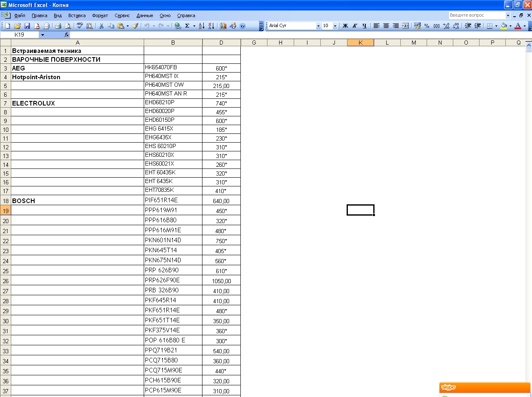Open the fill color dropdown arrow
Image resolution: width=532 pixels, height=397 pixels.
(x=510, y=26)
